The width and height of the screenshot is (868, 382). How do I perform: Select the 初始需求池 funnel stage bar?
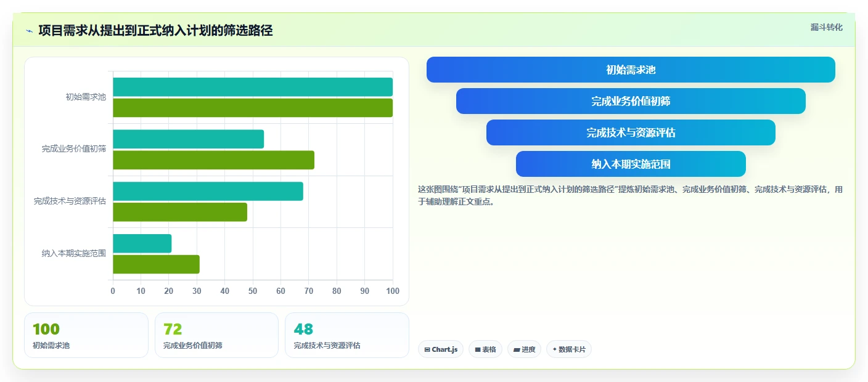tap(631, 70)
